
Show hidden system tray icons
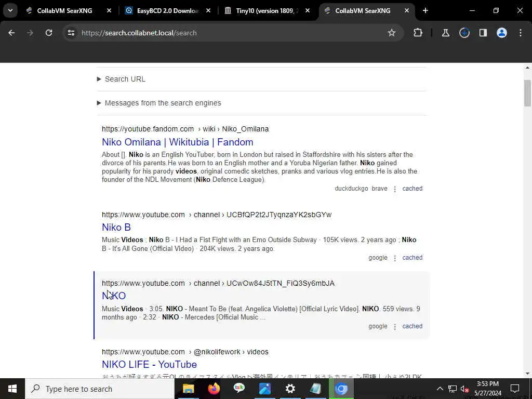point(440,389)
